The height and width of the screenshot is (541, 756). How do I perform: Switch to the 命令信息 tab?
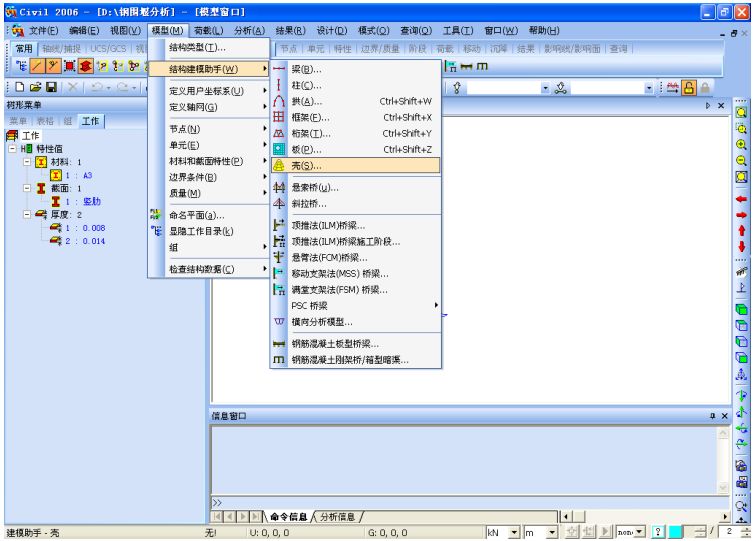(x=288, y=516)
